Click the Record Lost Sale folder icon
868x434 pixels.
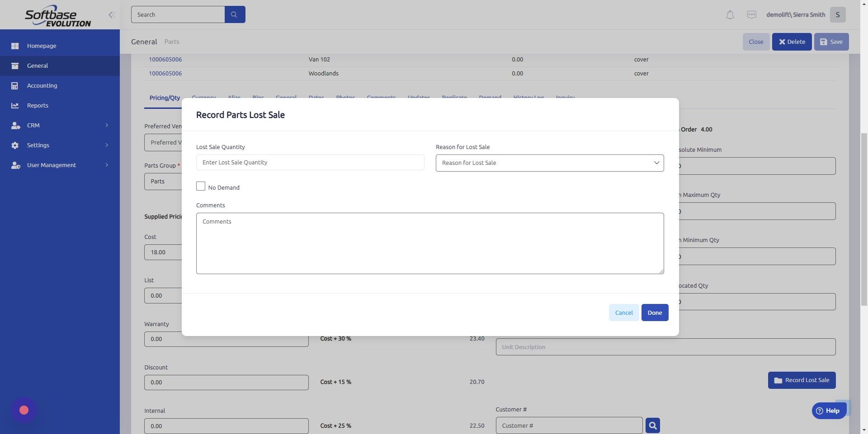[778, 380]
